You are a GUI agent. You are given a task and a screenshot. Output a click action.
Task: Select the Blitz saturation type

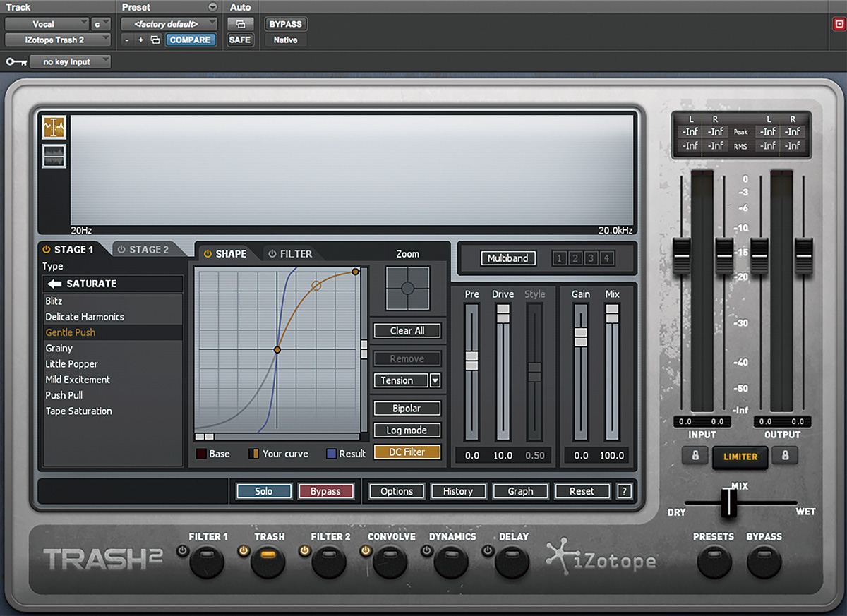[113, 301]
